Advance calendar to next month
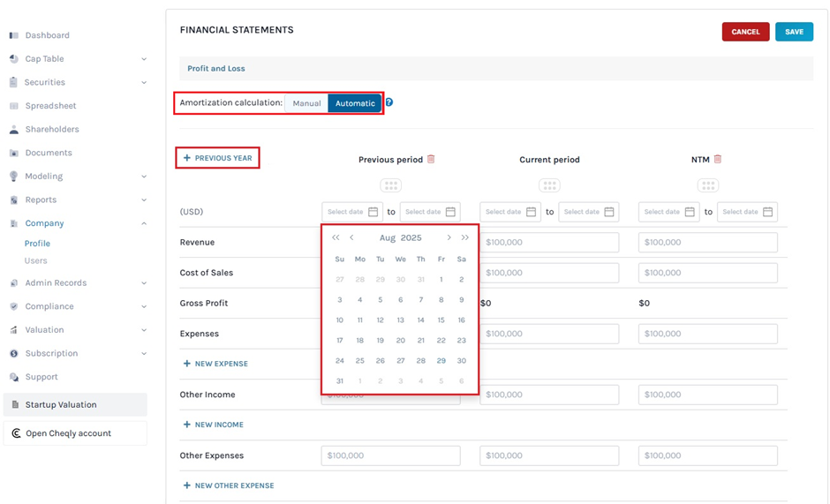Viewport: 830px width, 504px height. [x=449, y=237]
